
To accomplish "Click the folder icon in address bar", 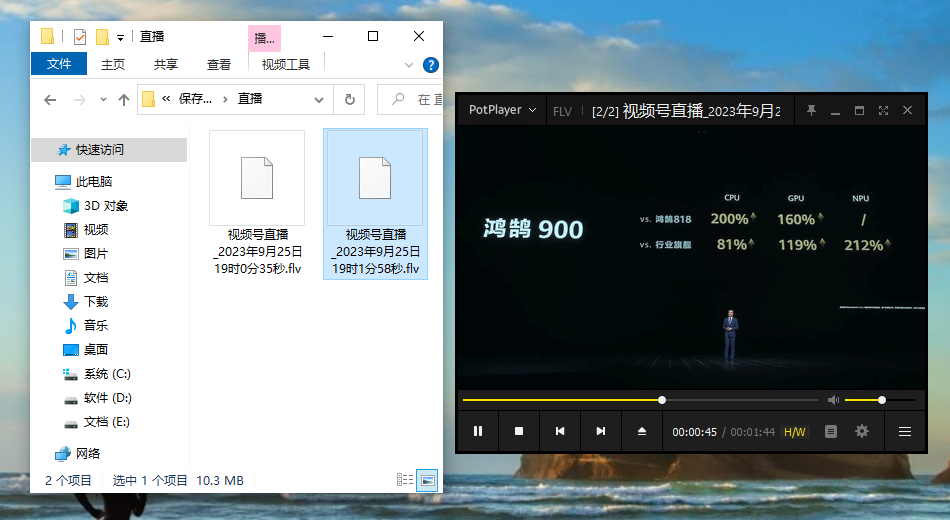I will click(148, 99).
